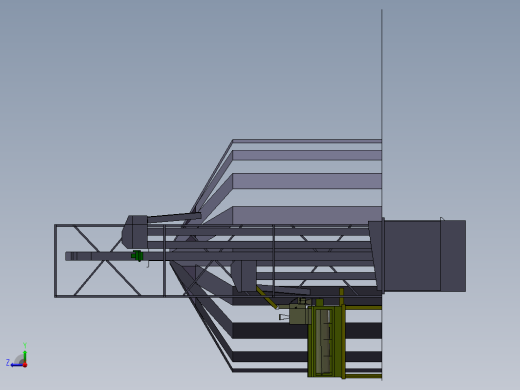The width and height of the screenshot is (520, 390).
Task: Select the olive-yellow frame assembly
Action: point(327,342)
